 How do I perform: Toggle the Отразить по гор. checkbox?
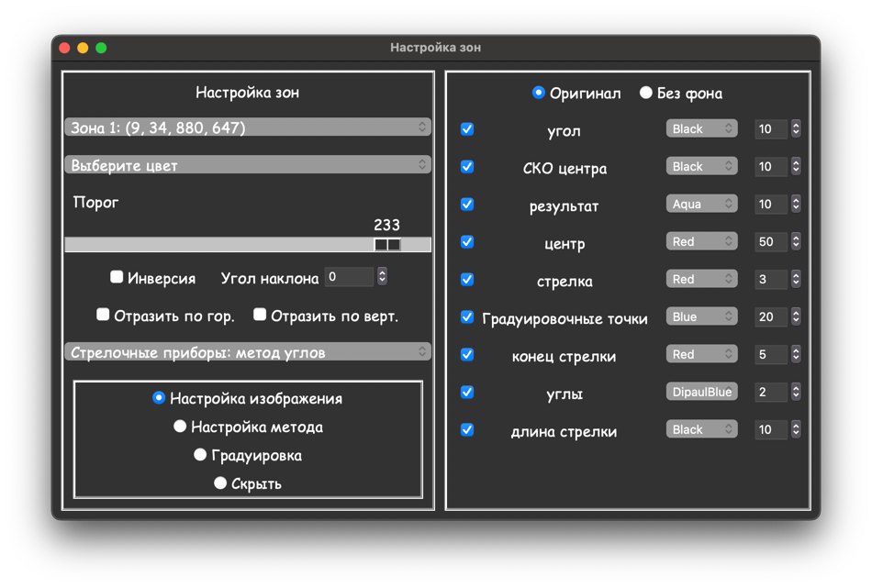103,315
